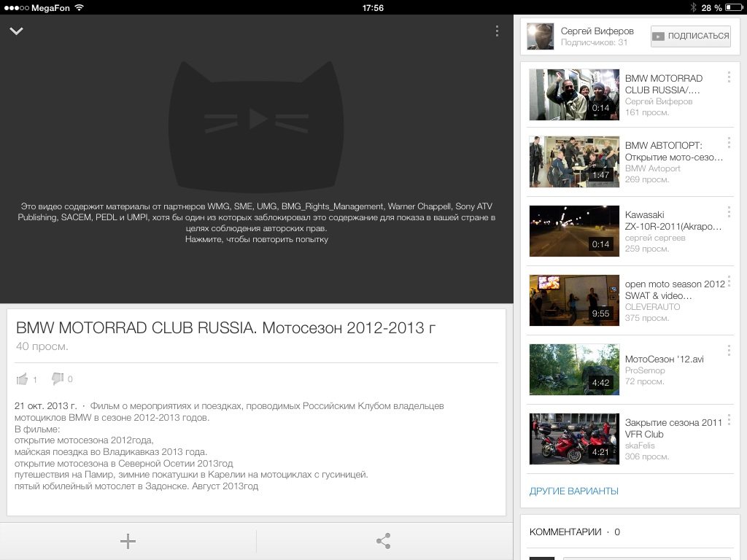Open options menu for МотоСезон '12.avi
The image size is (747, 560).
[x=728, y=351]
